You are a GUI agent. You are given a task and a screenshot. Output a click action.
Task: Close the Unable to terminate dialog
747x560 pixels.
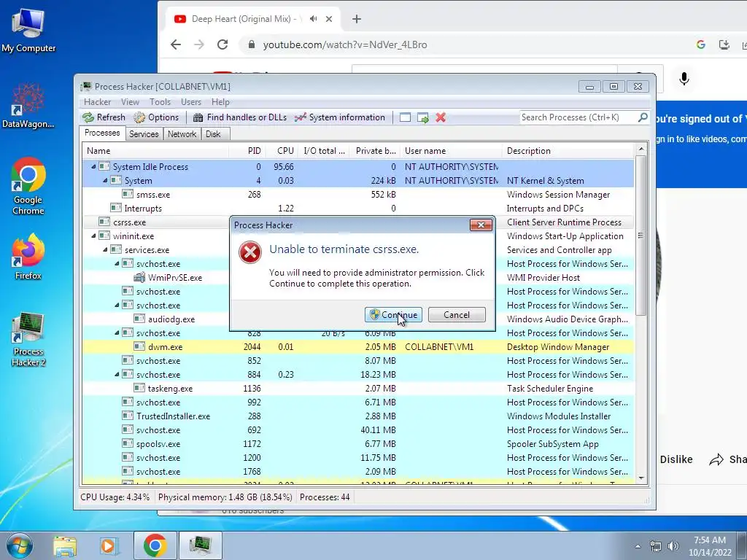pos(481,225)
